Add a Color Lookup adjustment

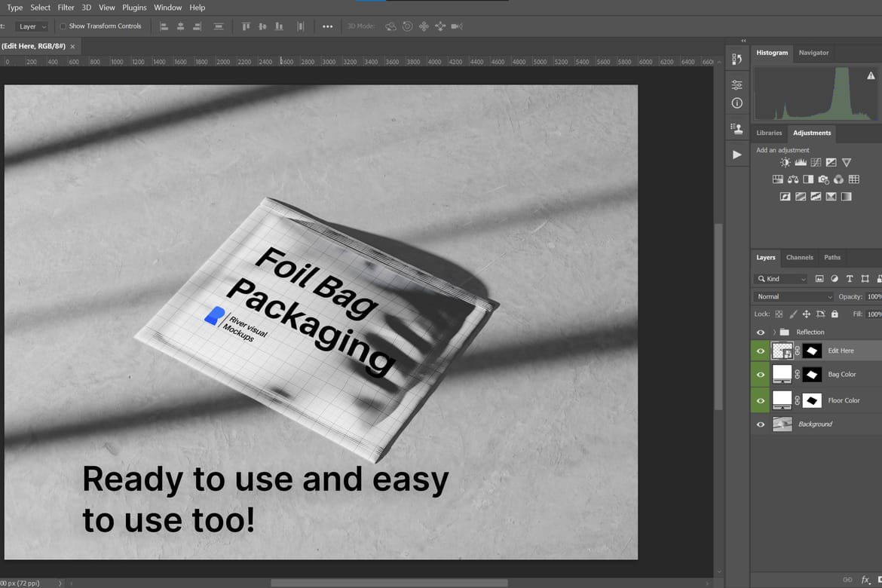pyautogui.click(x=854, y=179)
